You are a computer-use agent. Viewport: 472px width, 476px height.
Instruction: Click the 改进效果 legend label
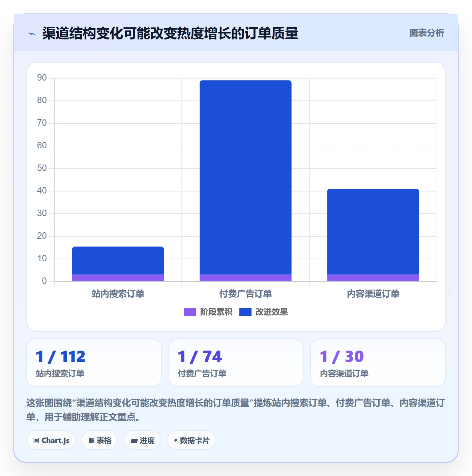coord(271,312)
